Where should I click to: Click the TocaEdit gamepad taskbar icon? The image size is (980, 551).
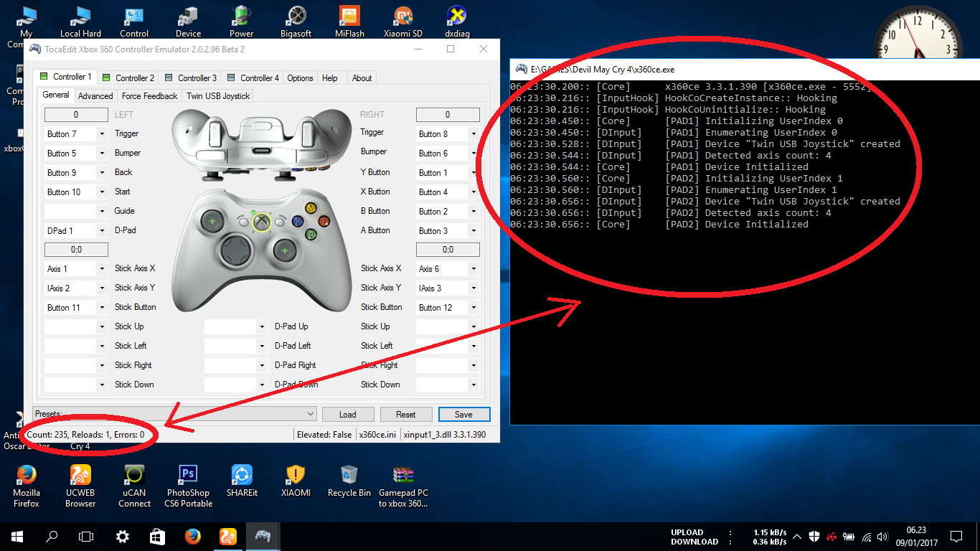pos(263,537)
